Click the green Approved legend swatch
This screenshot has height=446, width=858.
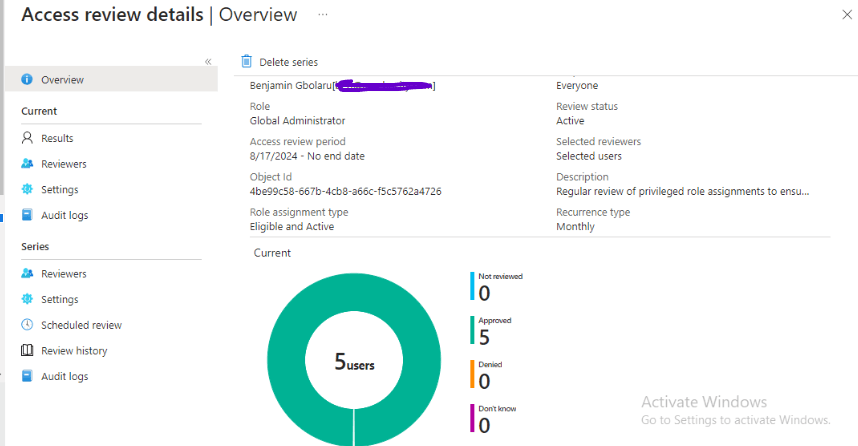(x=472, y=331)
